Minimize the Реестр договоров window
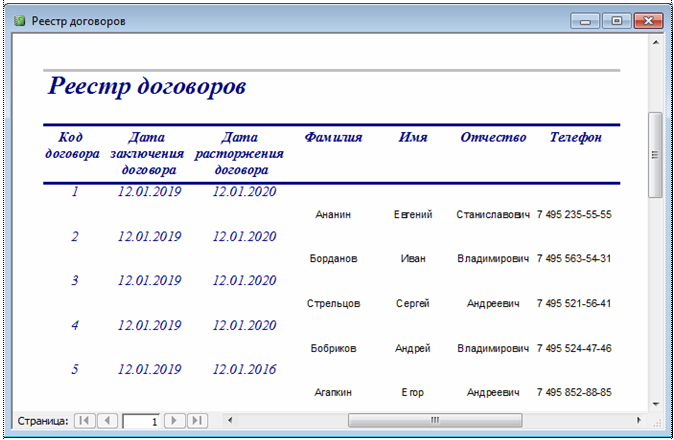 (585, 20)
